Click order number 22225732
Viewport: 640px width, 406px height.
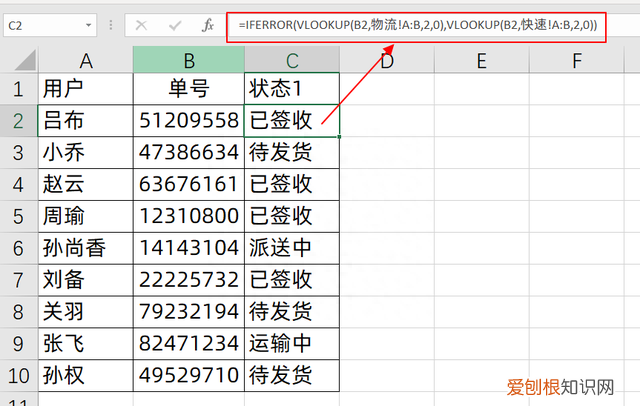click(x=189, y=280)
